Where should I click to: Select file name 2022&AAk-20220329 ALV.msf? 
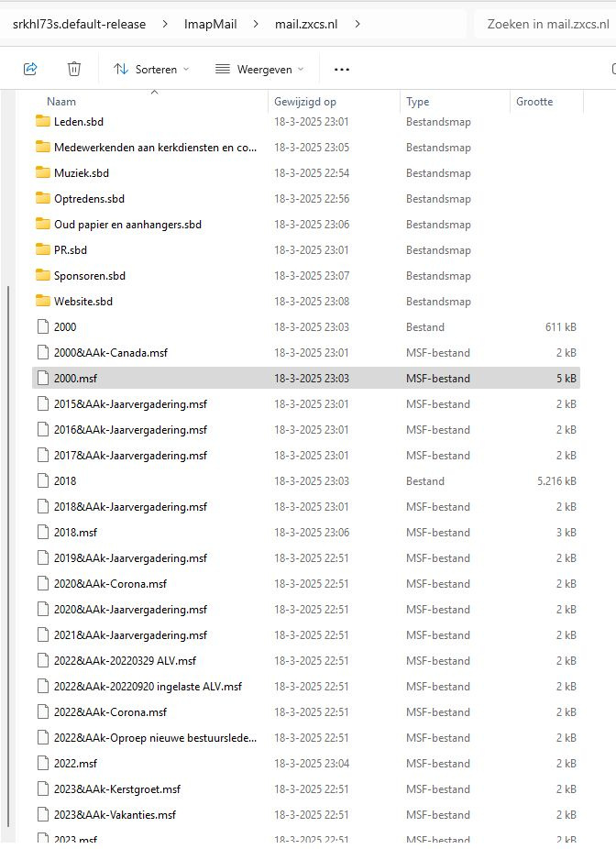[x=125, y=660]
